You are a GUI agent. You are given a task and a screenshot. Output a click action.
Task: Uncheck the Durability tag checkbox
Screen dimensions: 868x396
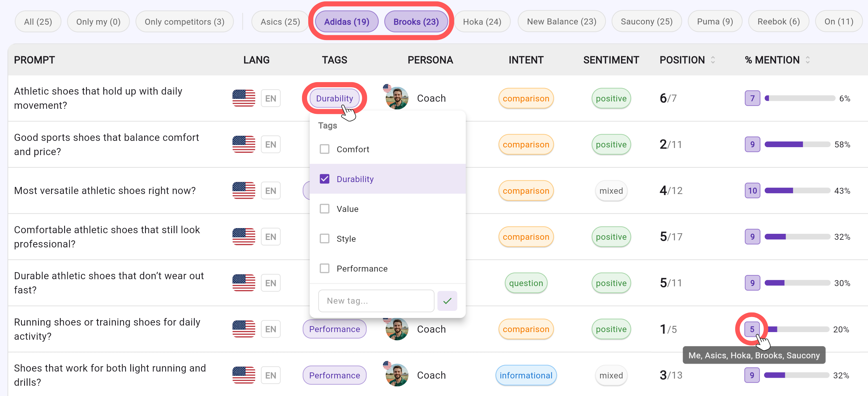coord(324,179)
